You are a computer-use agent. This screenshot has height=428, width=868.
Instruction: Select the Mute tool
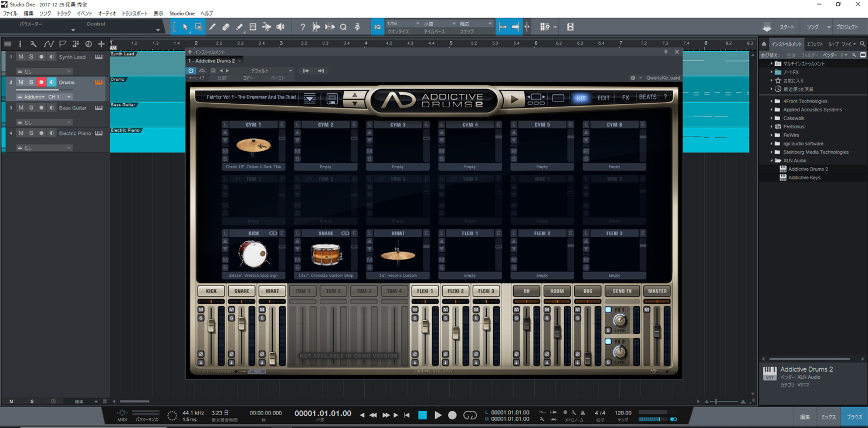pos(253,27)
